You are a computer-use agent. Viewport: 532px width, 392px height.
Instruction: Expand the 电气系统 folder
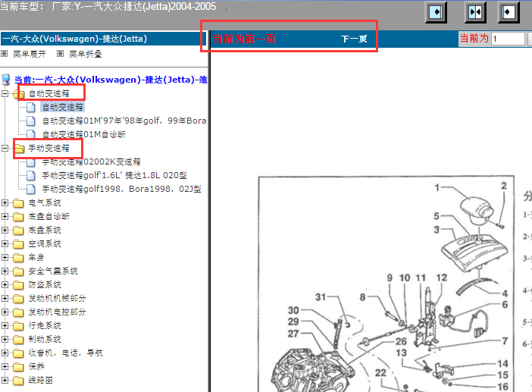5,203
